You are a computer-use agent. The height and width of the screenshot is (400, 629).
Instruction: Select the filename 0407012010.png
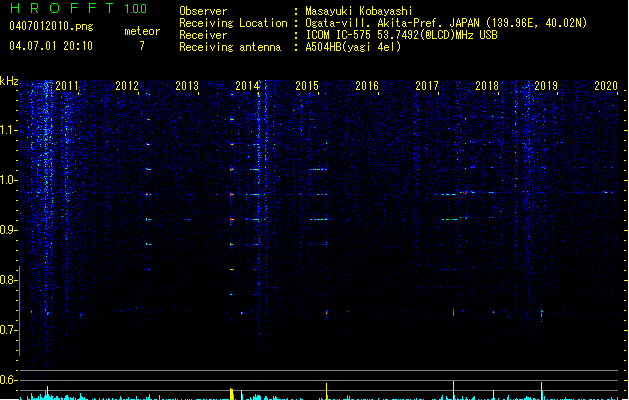click(51, 26)
